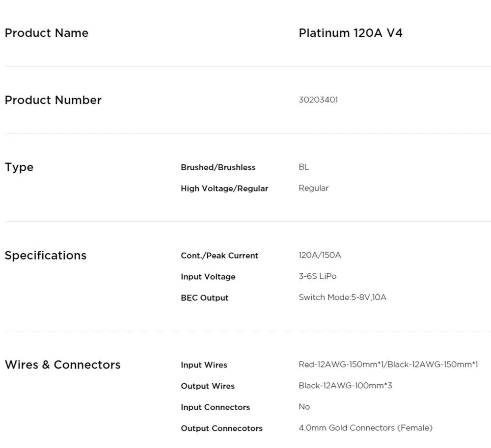491x448 pixels.
Task: Select the 'High Voltage/Regular' label
Action: (224, 188)
